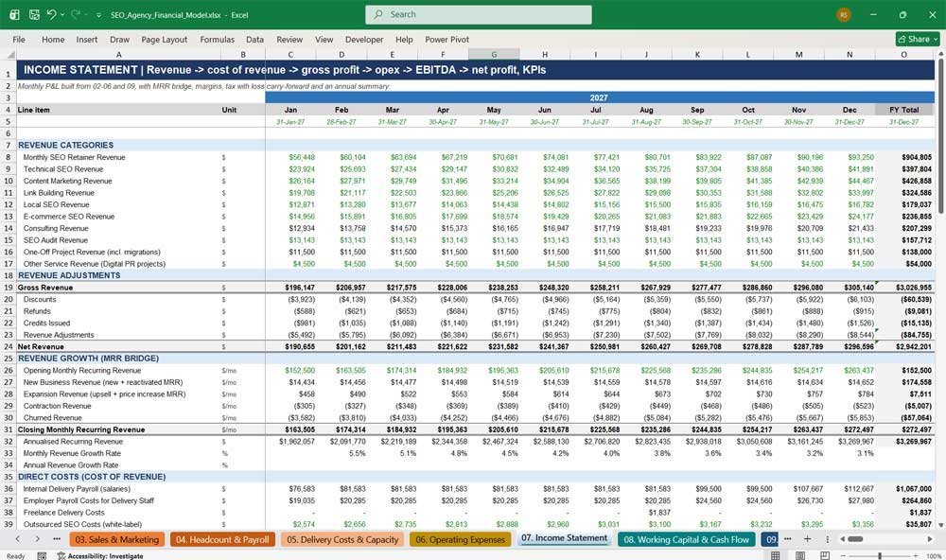Click the previous sheet navigation arrow
946x560 pixels.
(x=17, y=539)
